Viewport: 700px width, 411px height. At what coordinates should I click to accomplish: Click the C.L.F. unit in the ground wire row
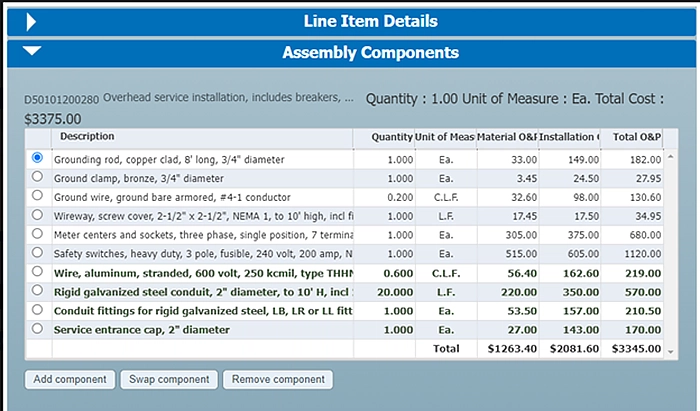pos(446,197)
